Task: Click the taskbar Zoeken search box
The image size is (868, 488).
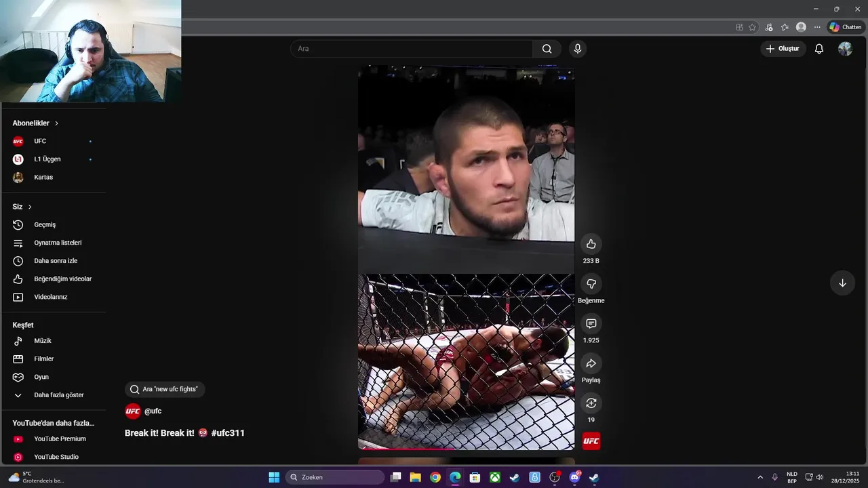Action: [335, 477]
